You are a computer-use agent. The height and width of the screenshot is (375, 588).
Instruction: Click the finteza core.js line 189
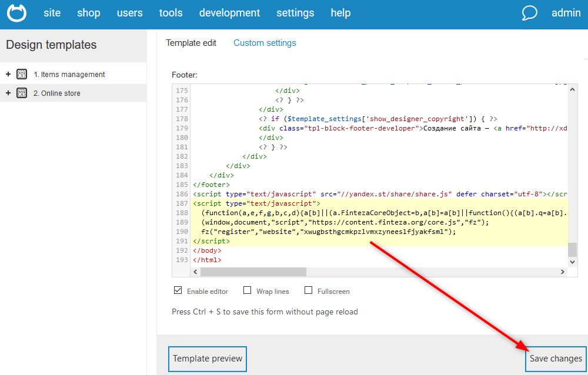[x=345, y=222]
